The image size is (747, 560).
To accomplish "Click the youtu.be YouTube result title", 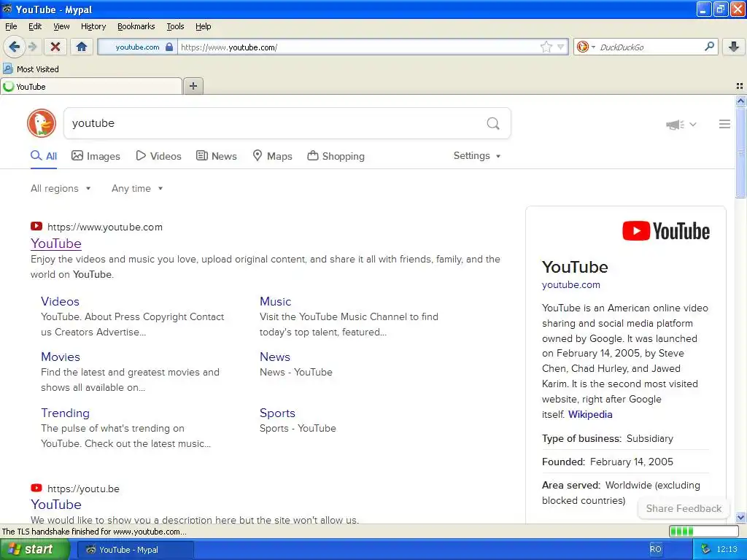I will (55, 505).
